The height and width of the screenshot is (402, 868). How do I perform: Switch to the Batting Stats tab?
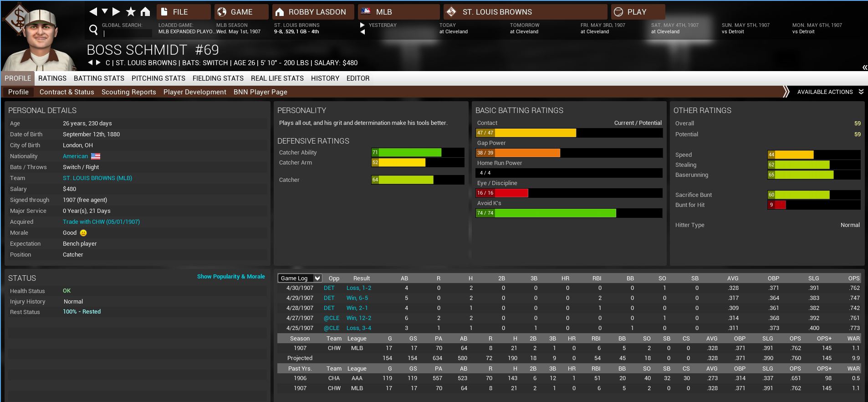tap(99, 78)
